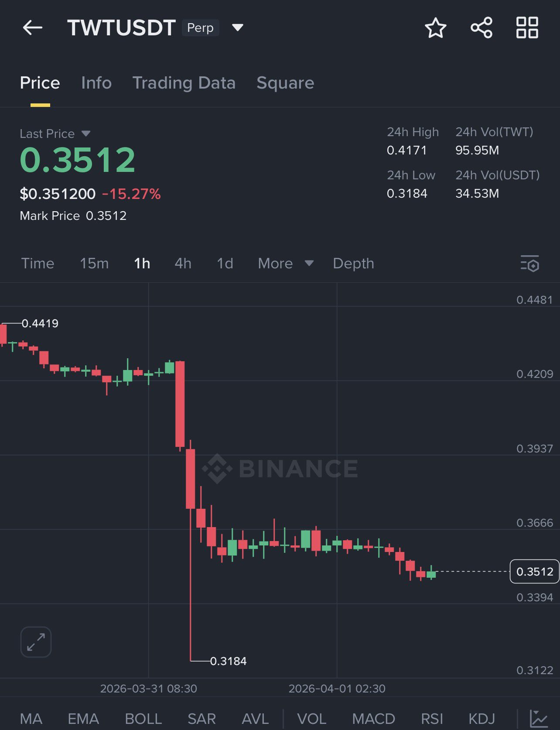Switch to the Info tab
The width and height of the screenshot is (560, 730).
(96, 83)
